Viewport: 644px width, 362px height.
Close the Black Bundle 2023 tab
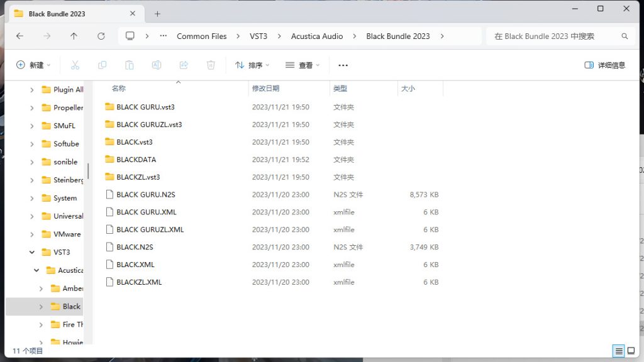tap(133, 14)
